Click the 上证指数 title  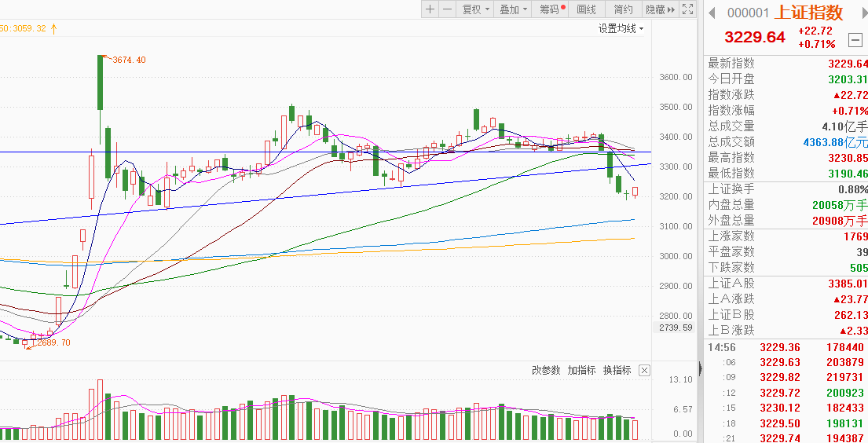click(x=808, y=13)
